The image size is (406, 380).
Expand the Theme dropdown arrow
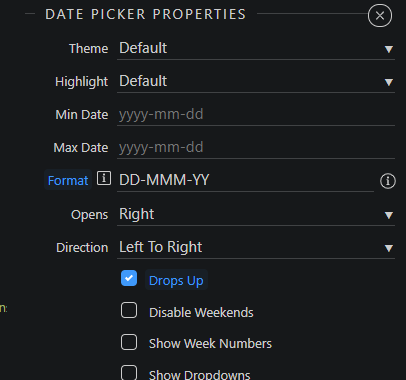pos(388,49)
